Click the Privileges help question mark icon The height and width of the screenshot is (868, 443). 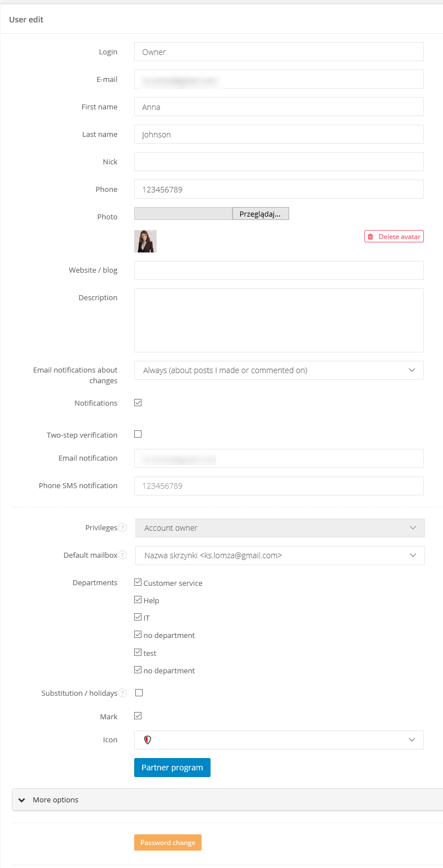point(123,528)
